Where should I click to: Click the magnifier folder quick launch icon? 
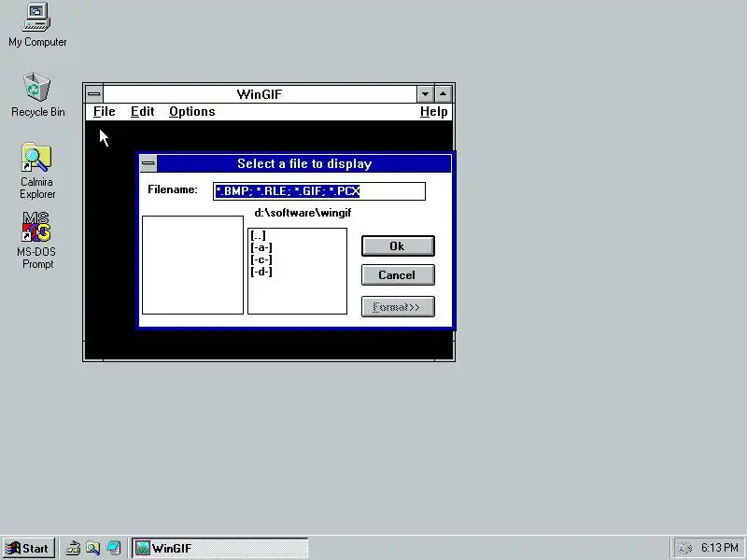[93, 548]
